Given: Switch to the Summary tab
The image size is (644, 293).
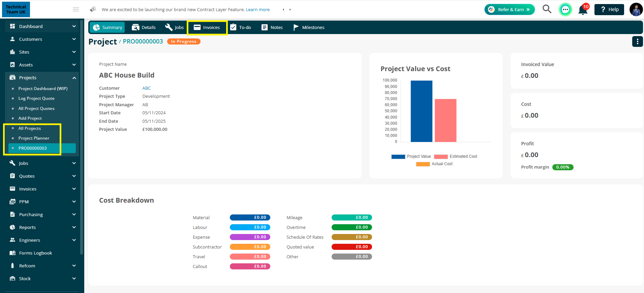Looking at the screenshot, I should pyautogui.click(x=107, y=27).
